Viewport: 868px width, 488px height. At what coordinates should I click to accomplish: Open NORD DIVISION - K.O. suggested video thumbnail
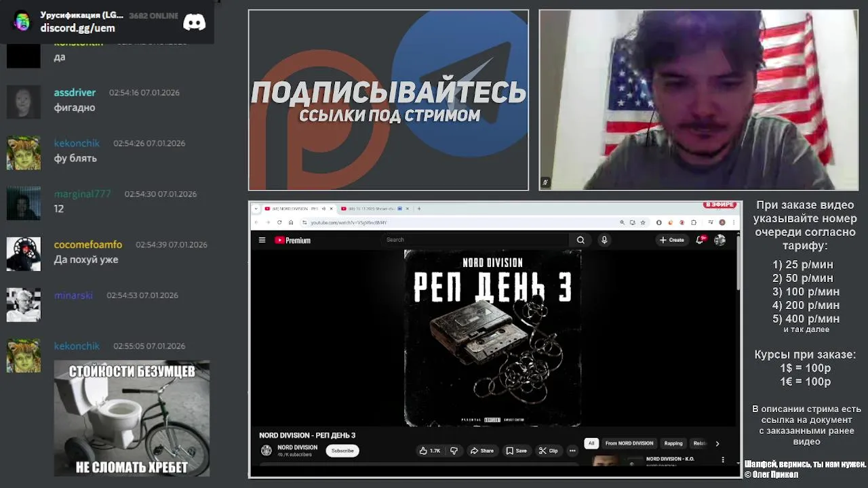[x=615, y=461]
